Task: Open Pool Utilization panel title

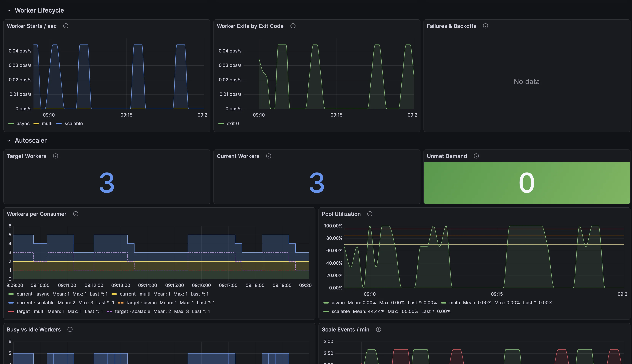Action: click(341, 214)
